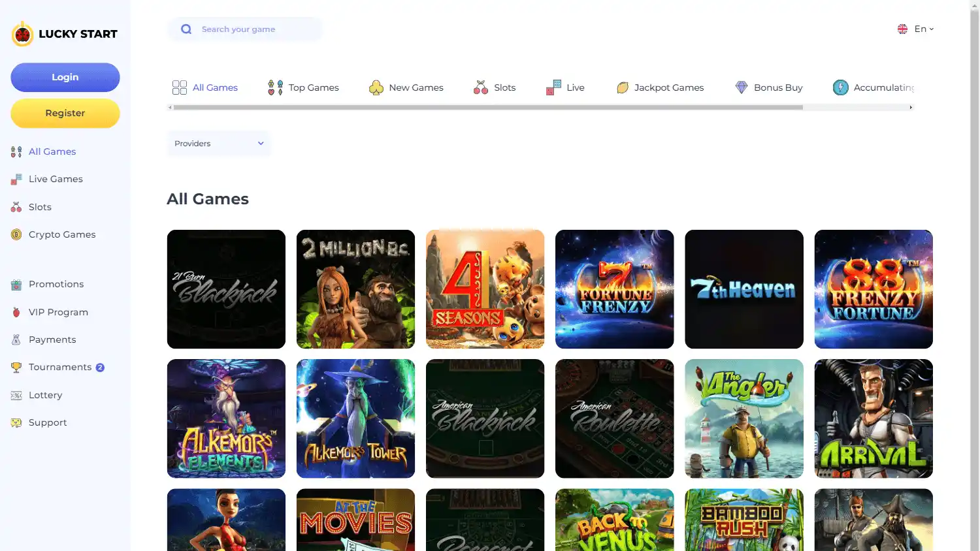Open the At the Movies game
This screenshot has height=551, width=980.
pyautogui.click(x=355, y=520)
